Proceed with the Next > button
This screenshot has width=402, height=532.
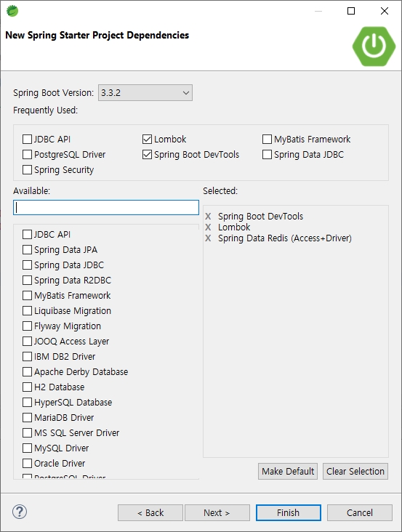pos(217,512)
